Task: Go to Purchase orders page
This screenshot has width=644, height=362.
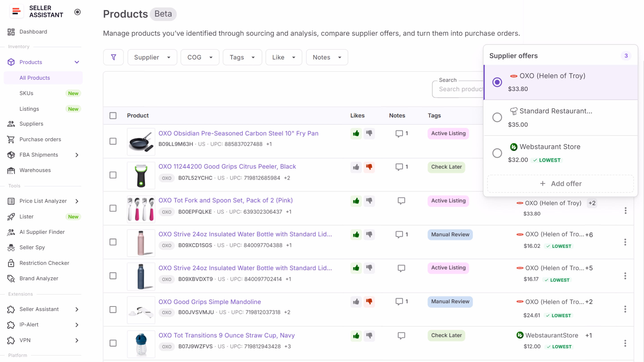Action: coord(40,139)
